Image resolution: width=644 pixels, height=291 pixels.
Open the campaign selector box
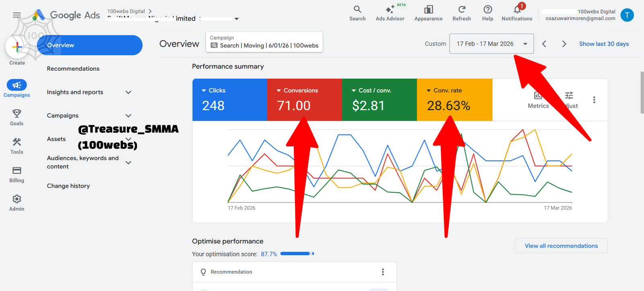point(264,42)
